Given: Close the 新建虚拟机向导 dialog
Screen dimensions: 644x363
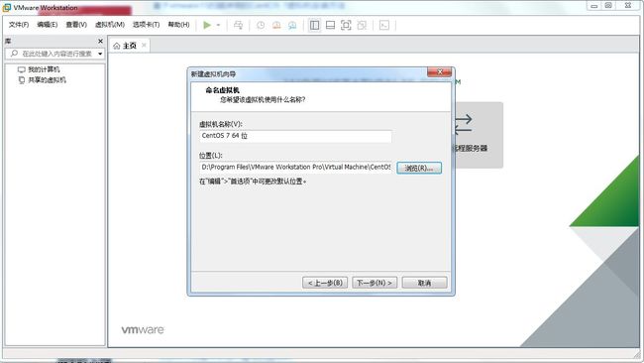Looking at the screenshot, I should pyautogui.click(x=439, y=72).
